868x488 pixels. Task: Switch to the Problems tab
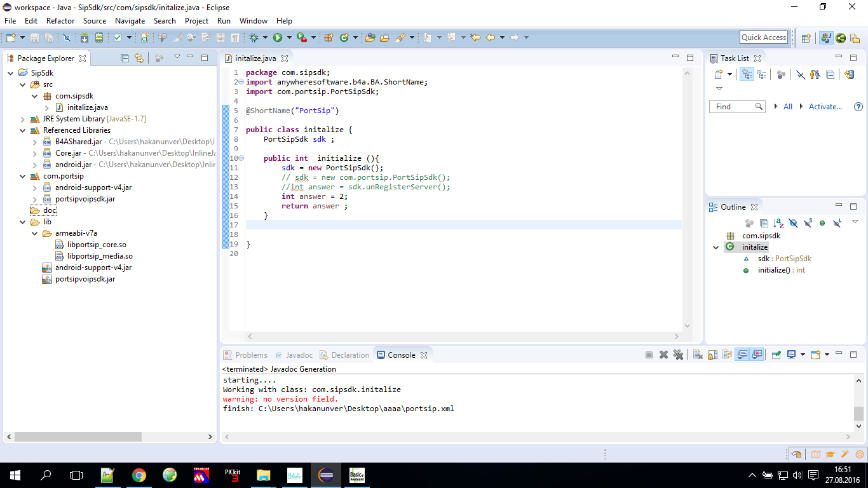250,355
